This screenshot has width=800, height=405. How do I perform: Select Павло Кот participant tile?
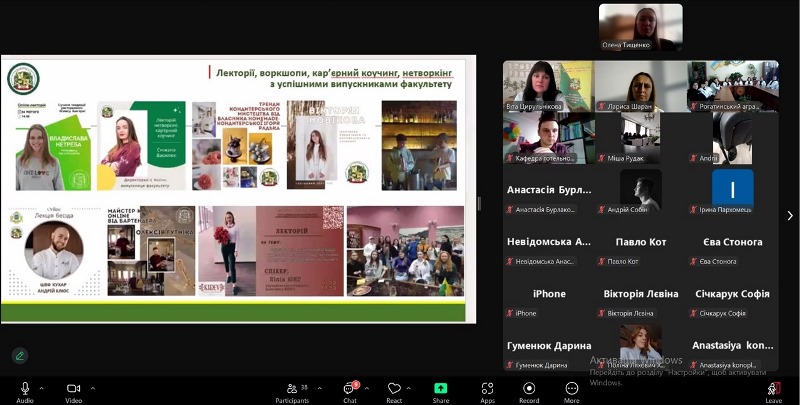pyautogui.click(x=640, y=246)
